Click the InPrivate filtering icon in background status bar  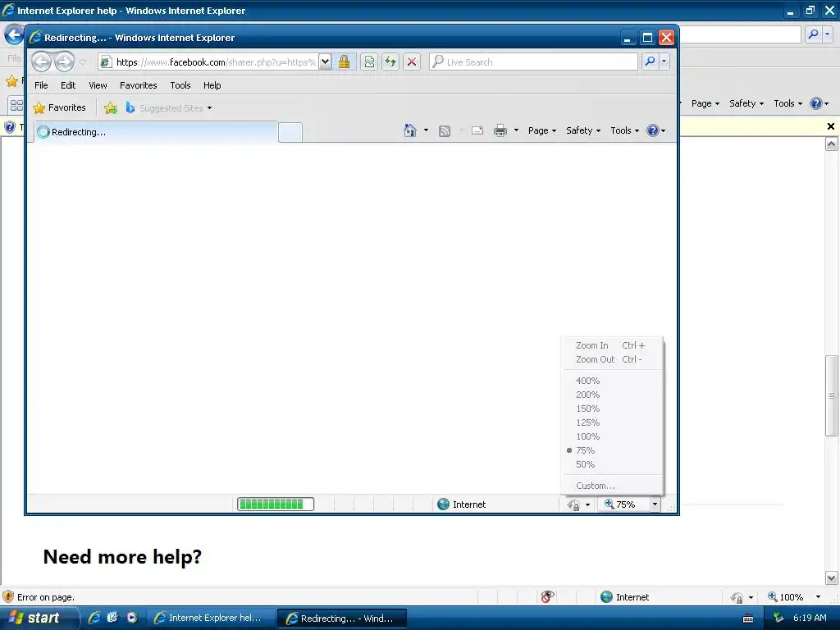(547, 597)
